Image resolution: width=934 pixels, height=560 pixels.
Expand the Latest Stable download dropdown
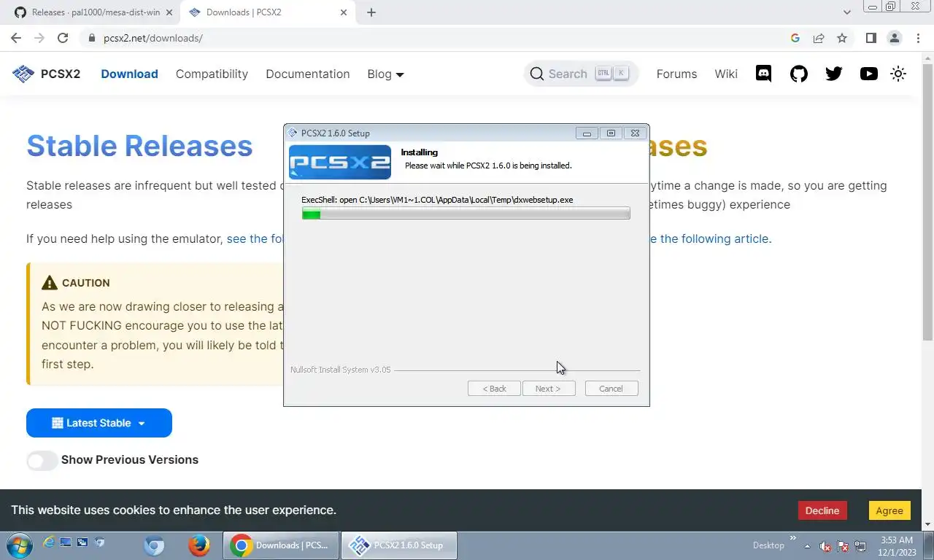click(x=99, y=423)
